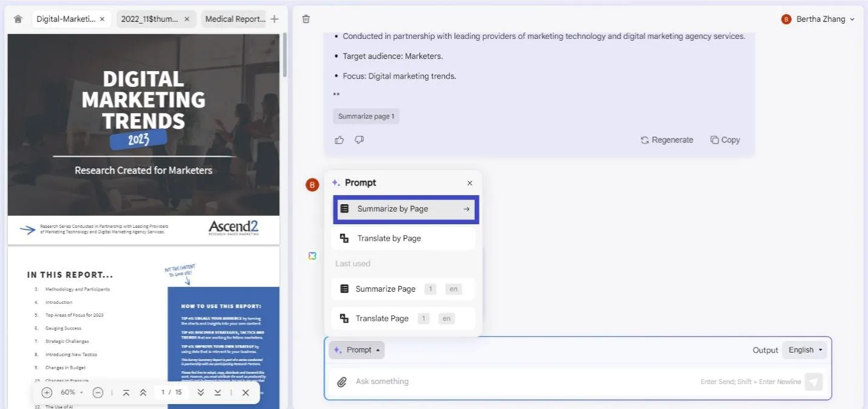Close the Prompt popup

[470, 183]
